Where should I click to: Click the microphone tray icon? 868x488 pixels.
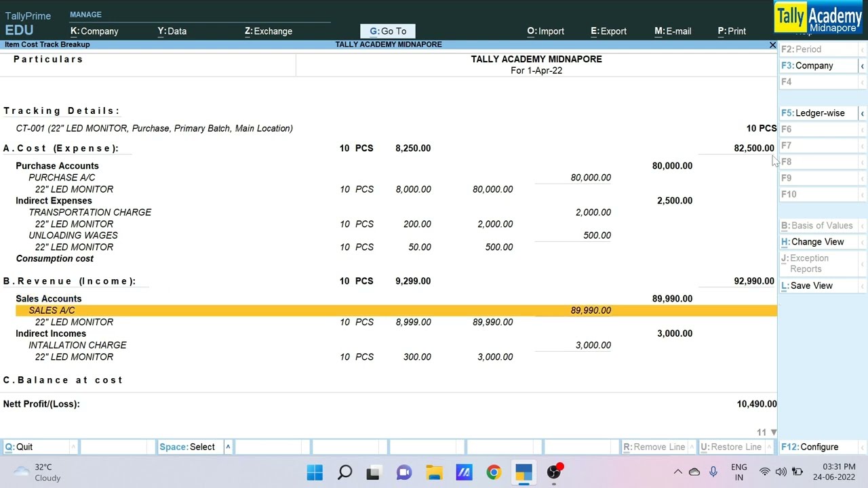(713, 472)
